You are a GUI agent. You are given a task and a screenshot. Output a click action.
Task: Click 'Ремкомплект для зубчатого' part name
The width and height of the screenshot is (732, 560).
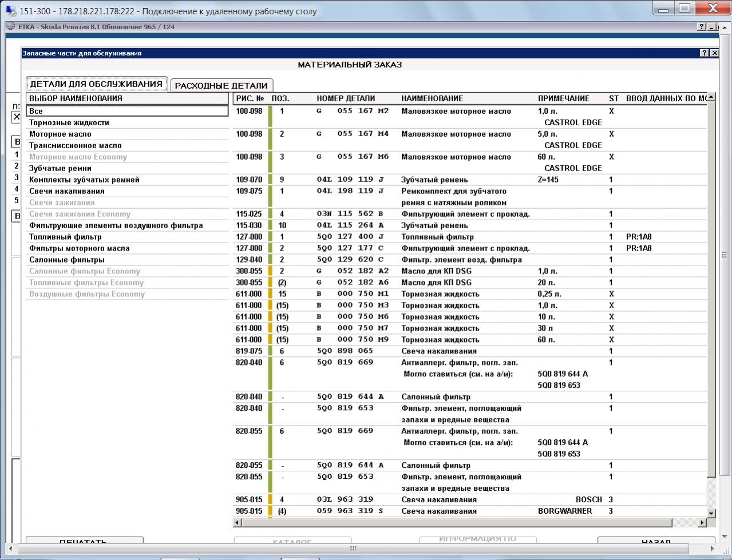point(454,191)
